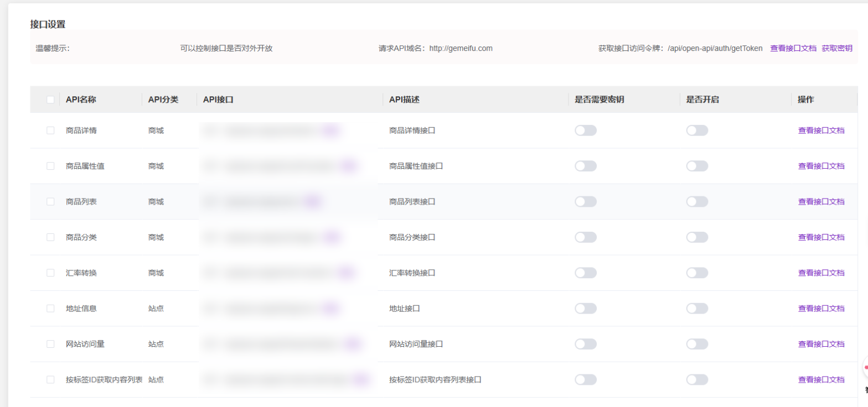Click the 操作 column header
The image size is (868, 407).
[805, 100]
